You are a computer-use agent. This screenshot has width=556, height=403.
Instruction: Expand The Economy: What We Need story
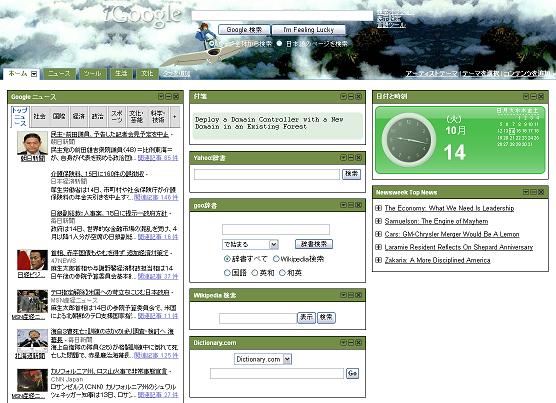pyautogui.click(x=378, y=208)
